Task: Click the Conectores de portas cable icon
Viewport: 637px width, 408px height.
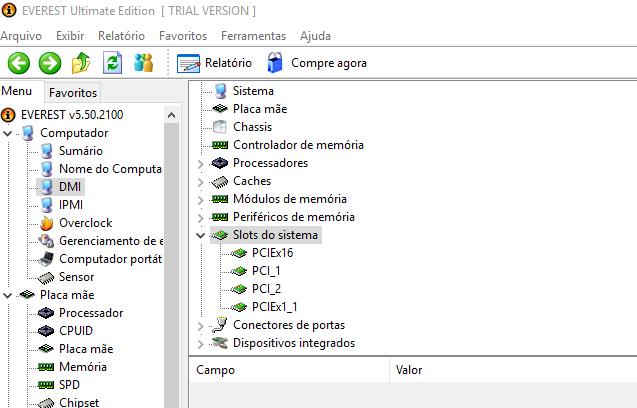Action: [x=220, y=325]
